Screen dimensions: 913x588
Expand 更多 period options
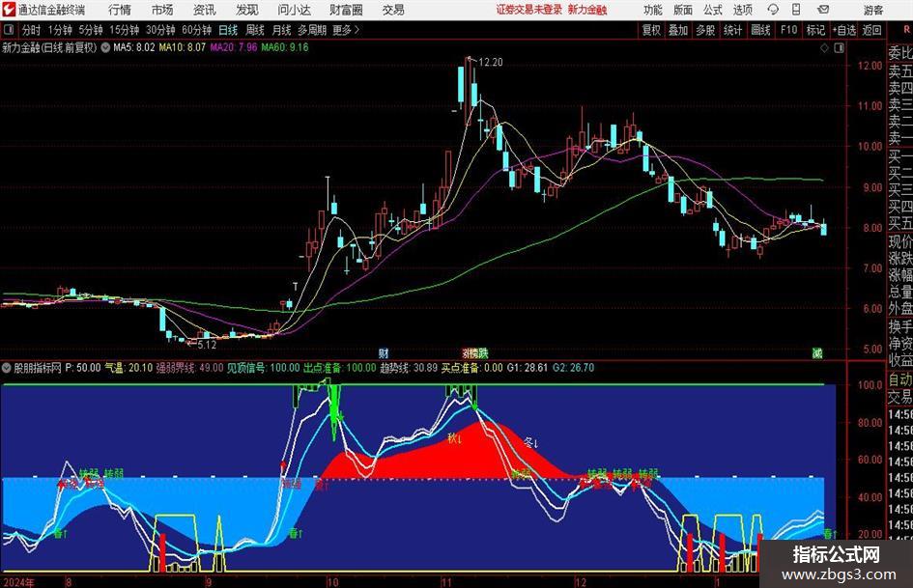346,30
